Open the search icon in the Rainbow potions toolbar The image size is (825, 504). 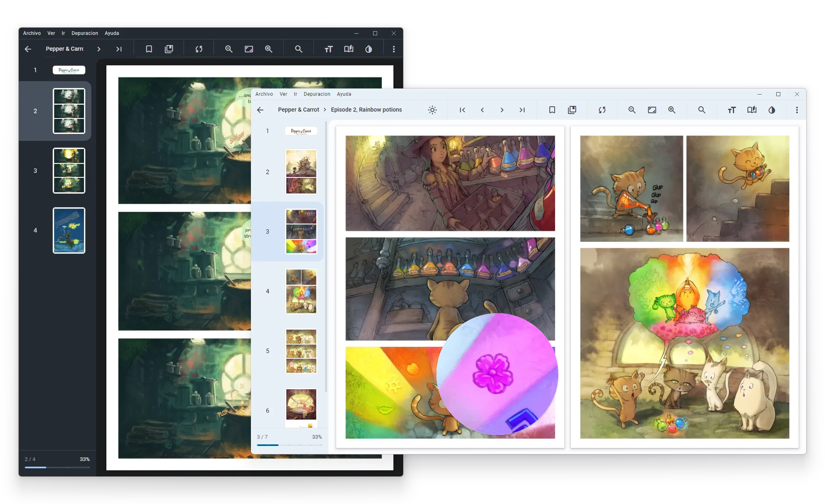tap(702, 110)
